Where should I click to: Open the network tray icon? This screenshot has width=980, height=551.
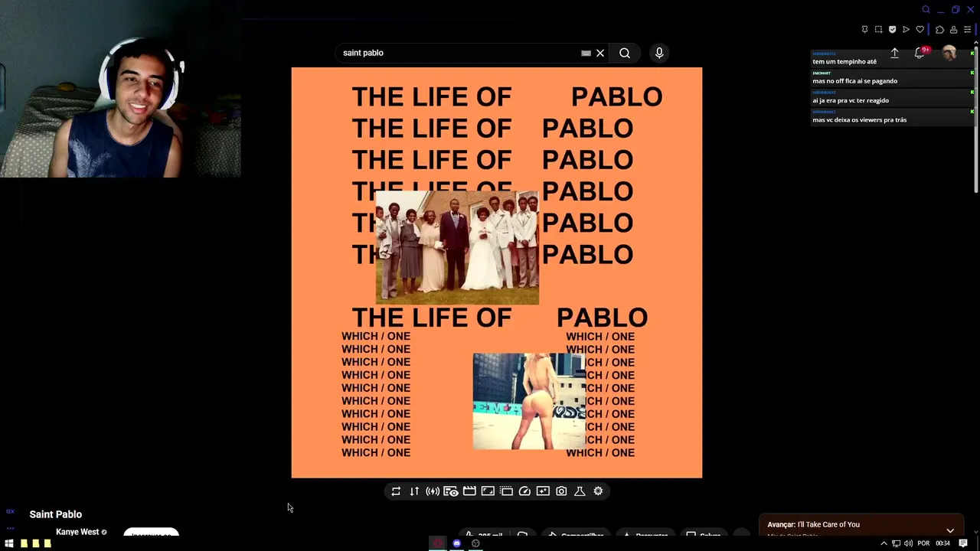click(x=896, y=543)
